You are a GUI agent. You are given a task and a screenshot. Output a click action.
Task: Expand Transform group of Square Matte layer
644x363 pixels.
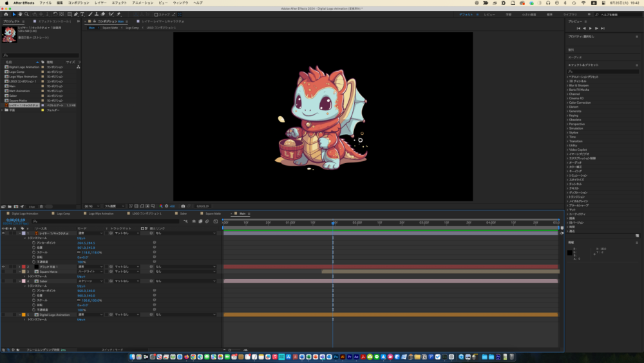[24, 276]
